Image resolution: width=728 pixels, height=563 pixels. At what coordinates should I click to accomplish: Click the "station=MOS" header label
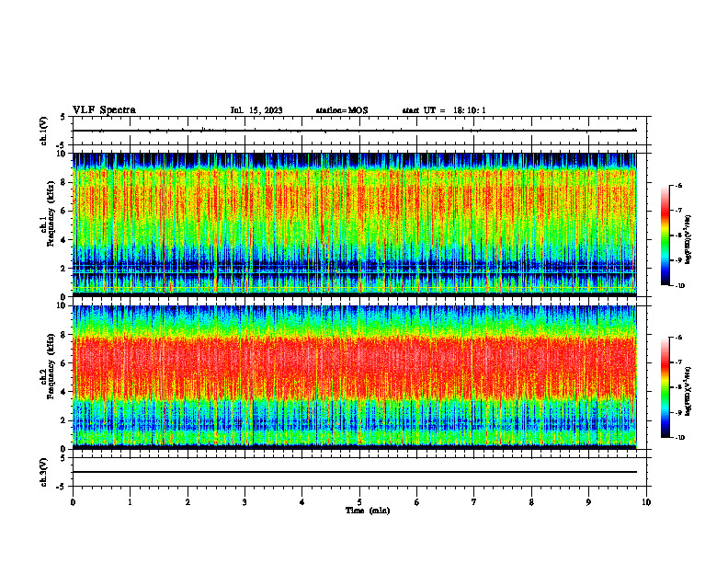[x=342, y=110]
